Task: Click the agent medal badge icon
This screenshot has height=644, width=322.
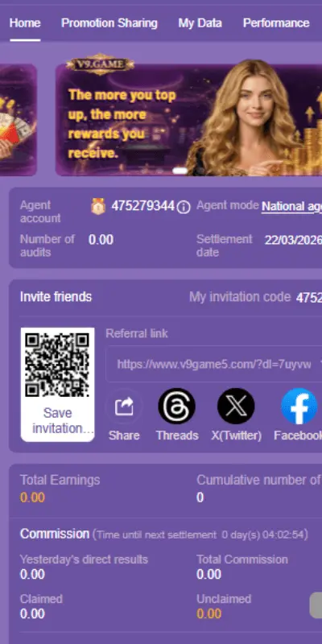Action: 98,207
